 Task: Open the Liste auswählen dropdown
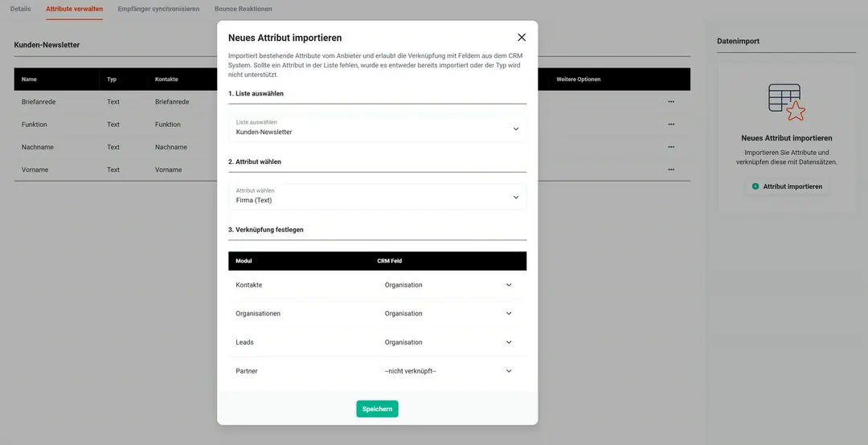(x=377, y=129)
